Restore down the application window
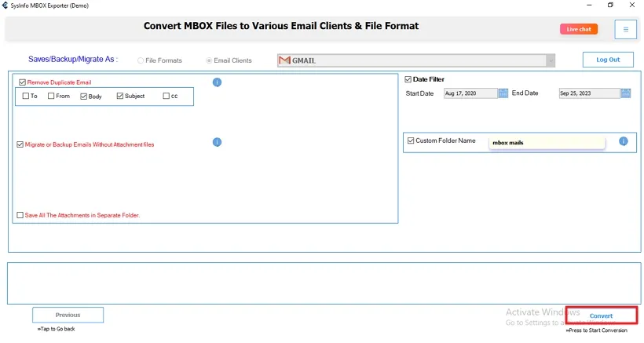The image size is (644, 343). [x=610, y=5]
